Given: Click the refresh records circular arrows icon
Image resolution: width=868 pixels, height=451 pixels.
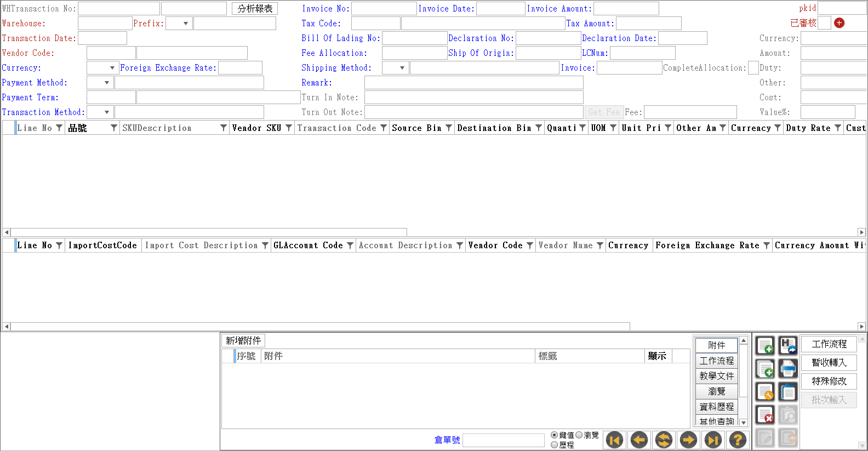Looking at the screenshot, I should tap(664, 439).
